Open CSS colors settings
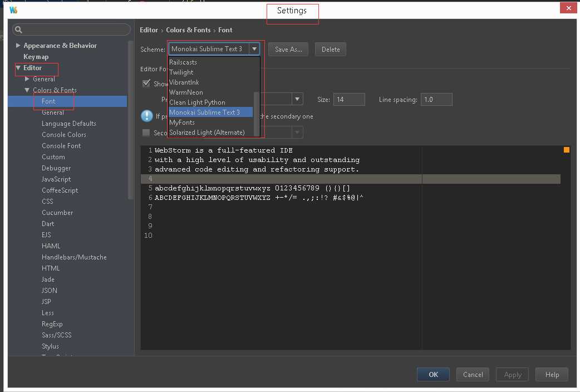580x392 pixels. (x=47, y=201)
